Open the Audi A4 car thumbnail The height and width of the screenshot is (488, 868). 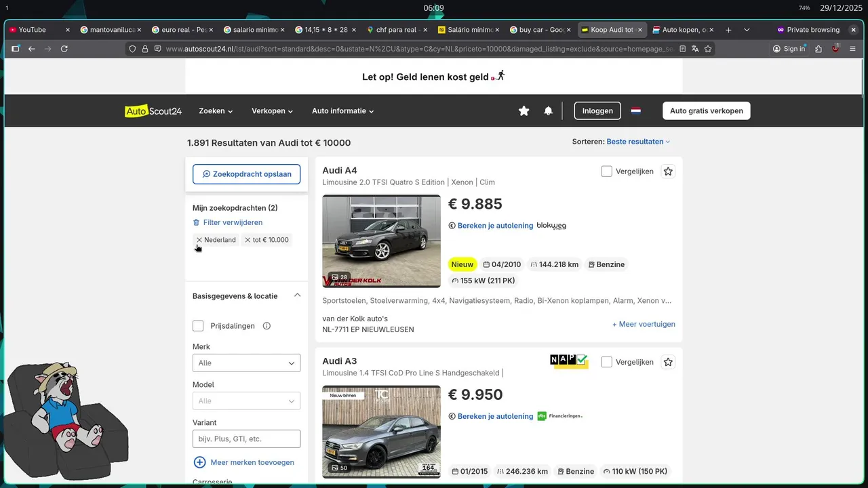[381, 241]
